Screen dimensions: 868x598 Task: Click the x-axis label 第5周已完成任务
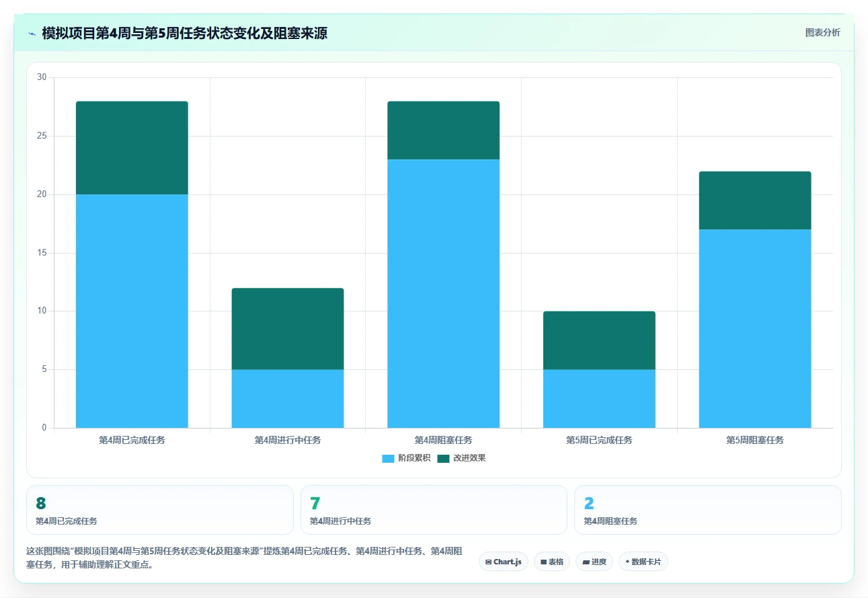[x=599, y=440]
